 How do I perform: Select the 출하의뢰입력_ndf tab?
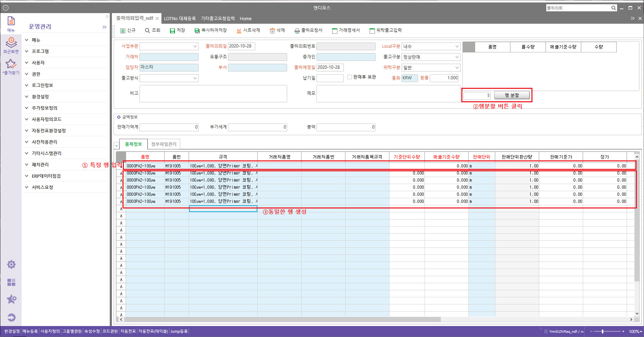pyautogui.click(x=135, y=18)
